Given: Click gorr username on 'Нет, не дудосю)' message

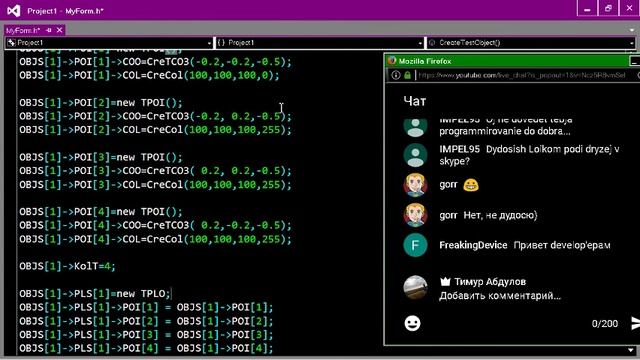Looking at the screenshot, I should (448, 215).
